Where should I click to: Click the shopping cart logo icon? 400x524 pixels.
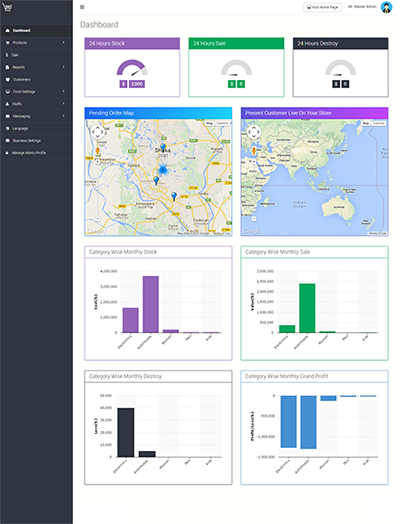7,7
